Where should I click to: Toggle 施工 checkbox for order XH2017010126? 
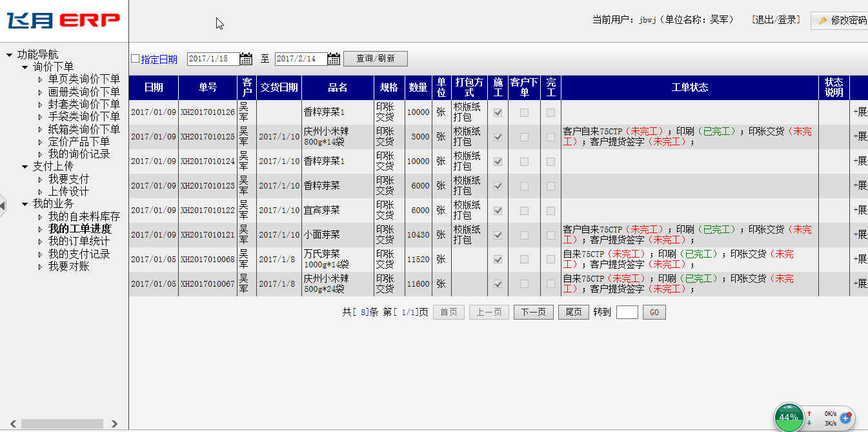(498, 112)
